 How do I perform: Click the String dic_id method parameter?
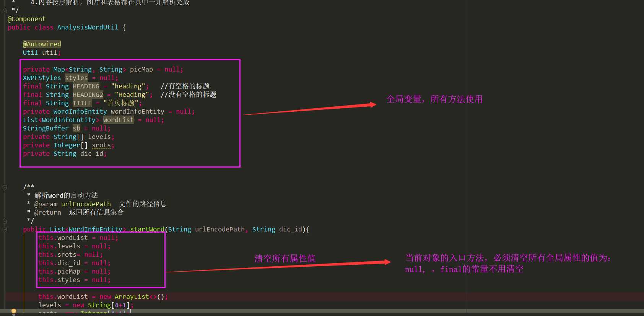coord(277,229)
